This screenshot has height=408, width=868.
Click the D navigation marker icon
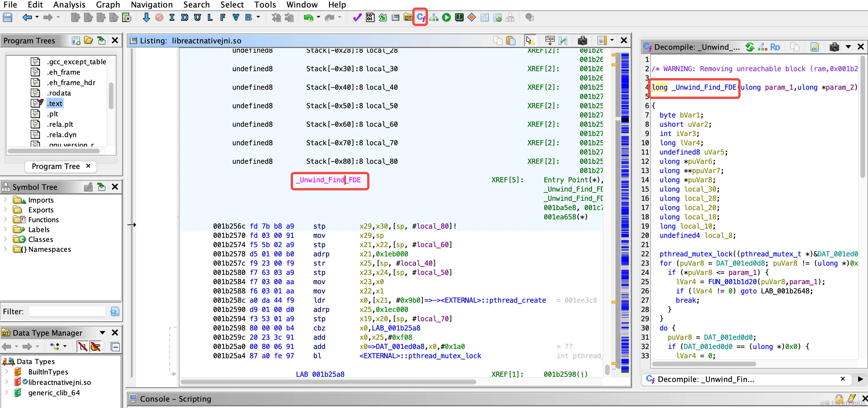pos(185,17)
